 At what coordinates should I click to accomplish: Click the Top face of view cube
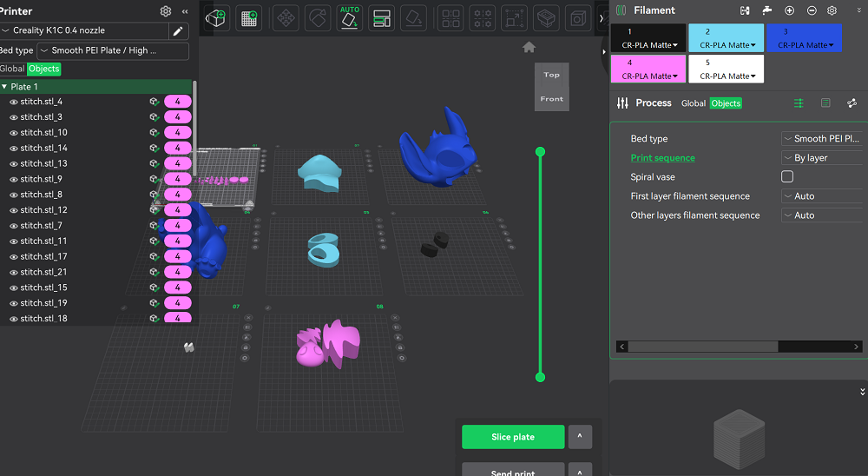point(551,75)
